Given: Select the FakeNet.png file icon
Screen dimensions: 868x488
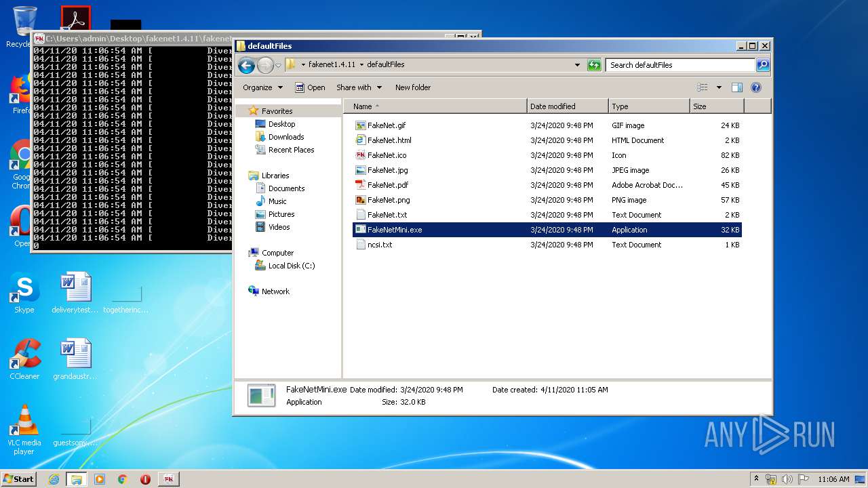Looking at the screenshot, I should pos(361,200).
